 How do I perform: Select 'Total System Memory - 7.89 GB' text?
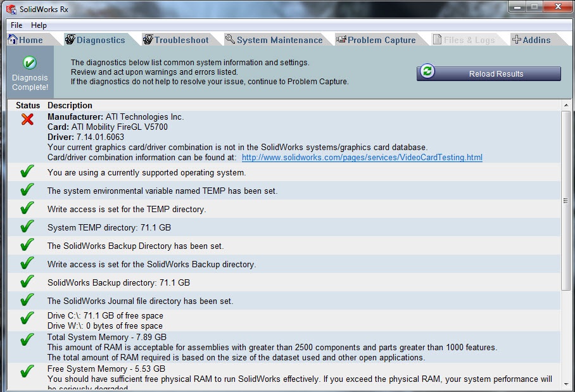pyautogui.click(x=107, y=337)
